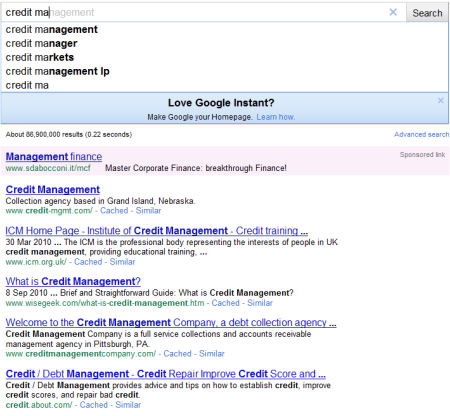450x416 pixels.
Task: View Cached copy of www.icm.org.uk
Action: [x=88, y=262]
